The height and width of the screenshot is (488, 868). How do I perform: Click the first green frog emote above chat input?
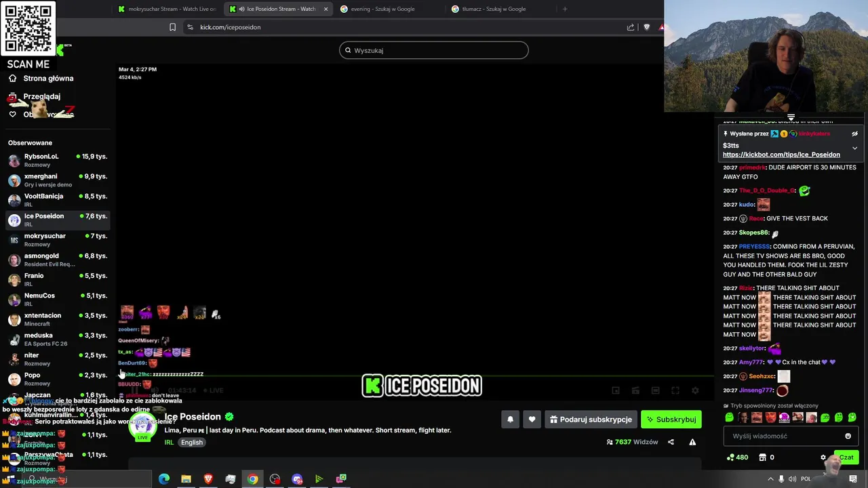point(729,418)
